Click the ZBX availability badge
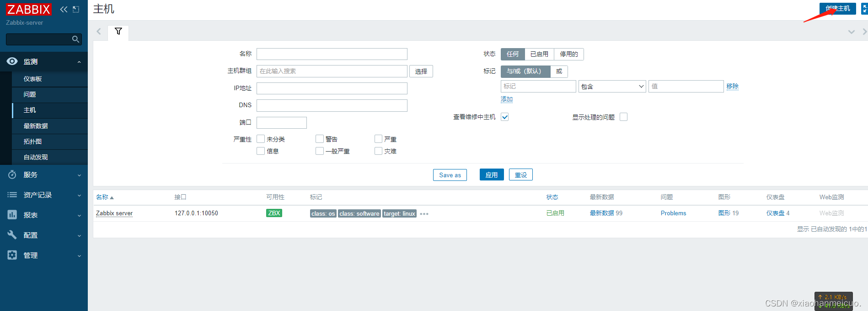The width and height of the screenshot is (868, 311). (x=274, y=213)
